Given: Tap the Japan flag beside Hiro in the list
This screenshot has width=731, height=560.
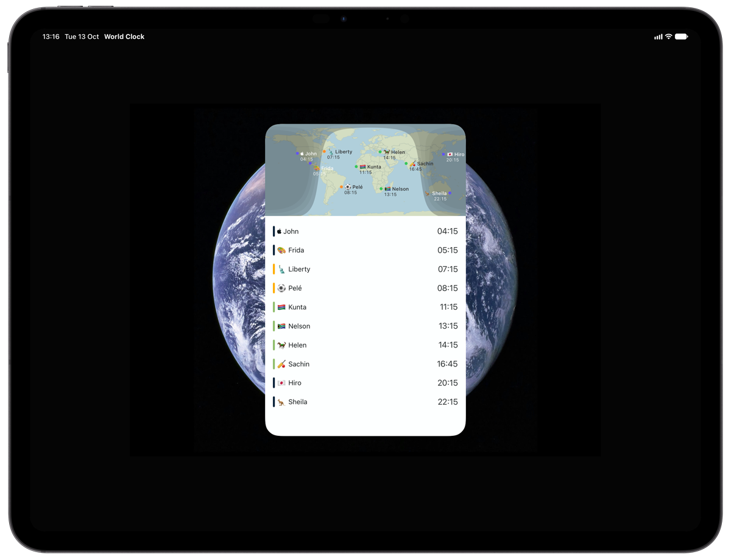Looking at the screenshot, I should click(281, 383).
